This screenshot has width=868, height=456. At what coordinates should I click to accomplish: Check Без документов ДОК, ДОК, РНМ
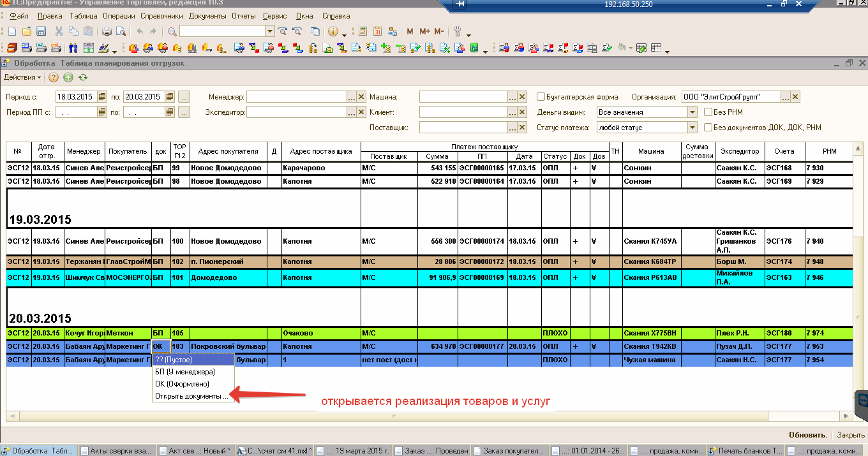pyautogui.click(x=708, y=128)
